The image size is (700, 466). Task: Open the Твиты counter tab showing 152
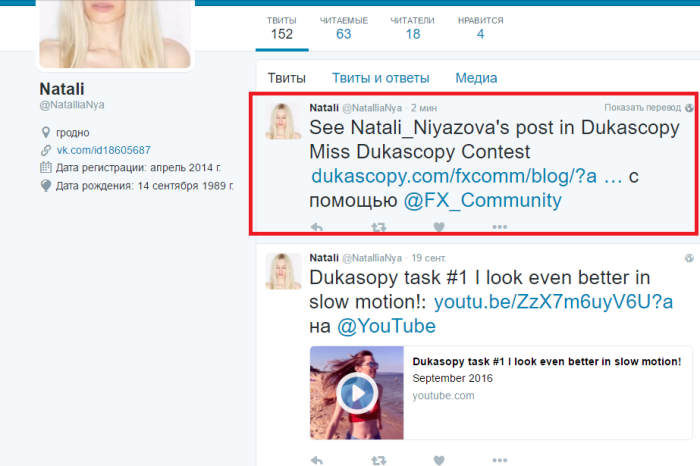282,29
